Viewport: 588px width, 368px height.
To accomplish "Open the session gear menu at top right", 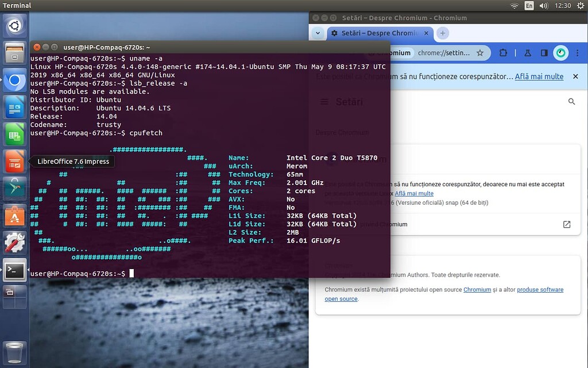I will pos(579,6).
